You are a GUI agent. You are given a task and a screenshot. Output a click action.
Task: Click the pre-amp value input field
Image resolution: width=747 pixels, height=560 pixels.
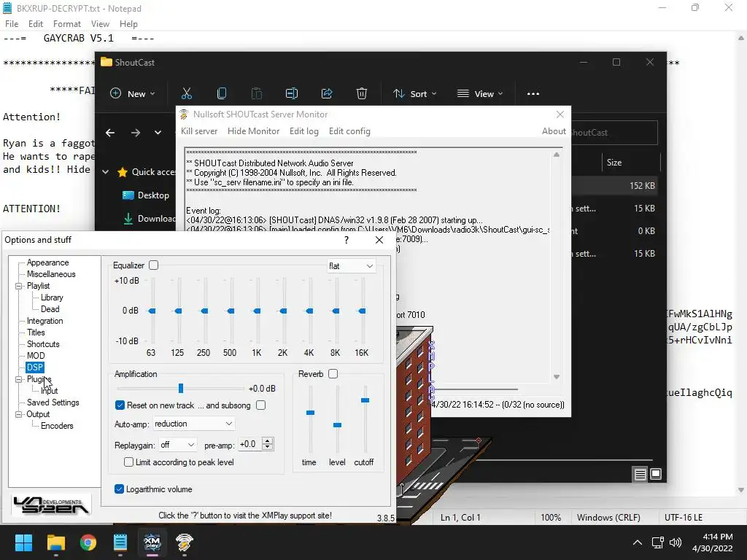[250, 444]
